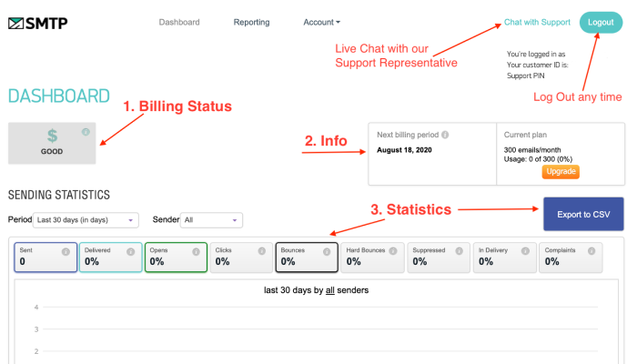
Task: Click info icon on Opens card
Action: tap(197, 250)
